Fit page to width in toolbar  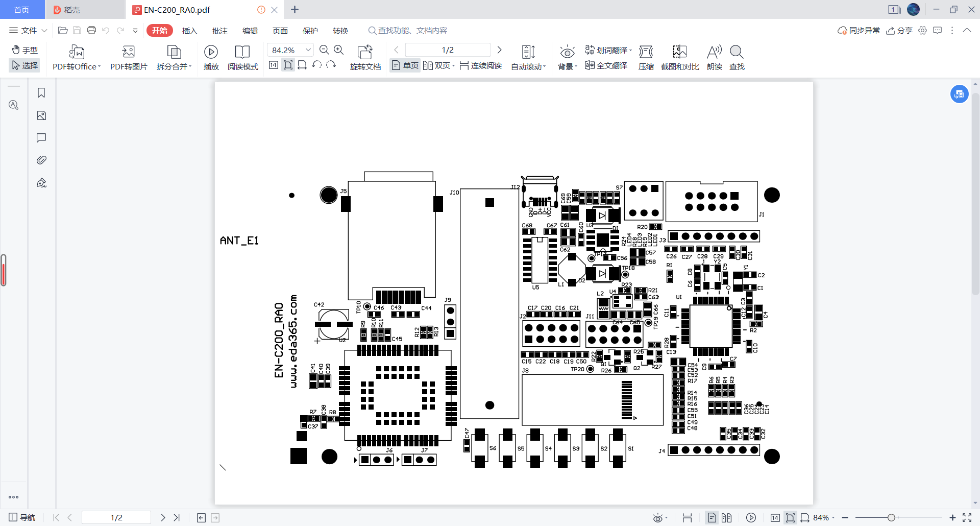coord(302,65)
